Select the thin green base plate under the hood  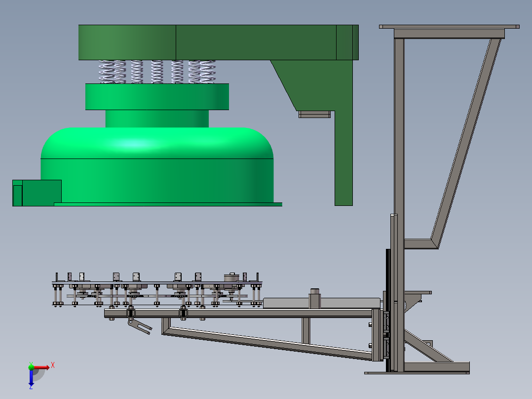pyautogui.click(x=168, y=204)
